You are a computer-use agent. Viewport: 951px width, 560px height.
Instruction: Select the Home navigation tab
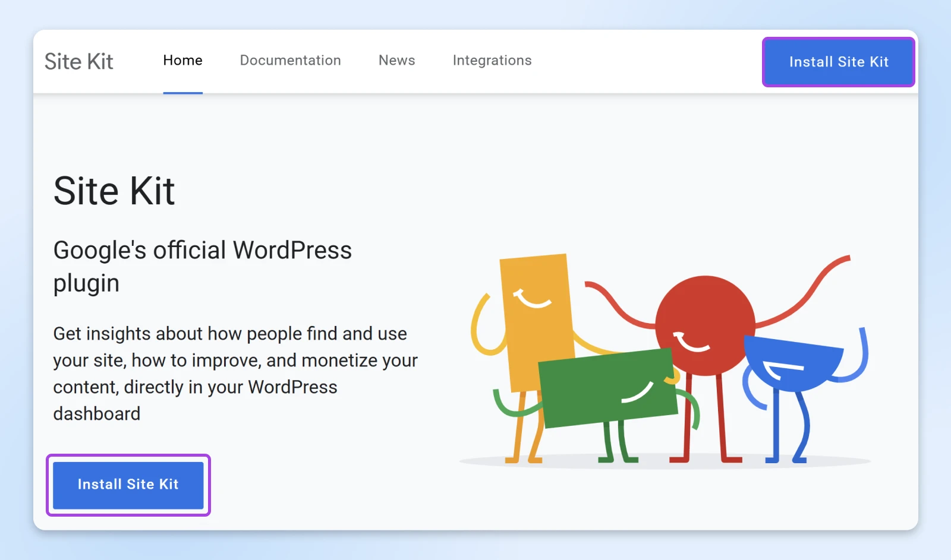point(182,61)
